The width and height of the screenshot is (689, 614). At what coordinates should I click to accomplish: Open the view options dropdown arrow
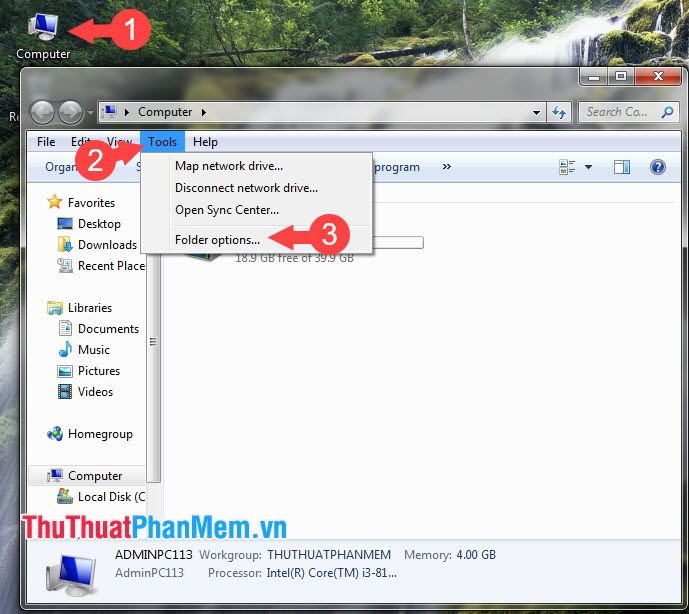click(588, 167)
